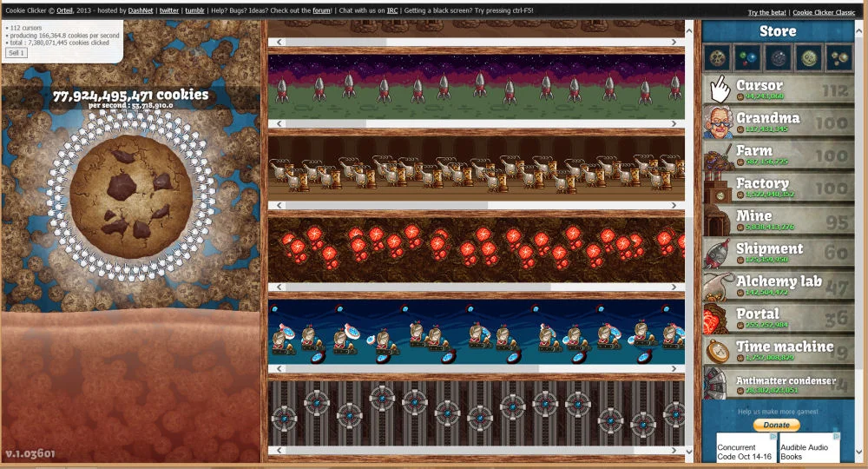868x469 pixels.
Task: Open the Orteil link
Action: 64,10
